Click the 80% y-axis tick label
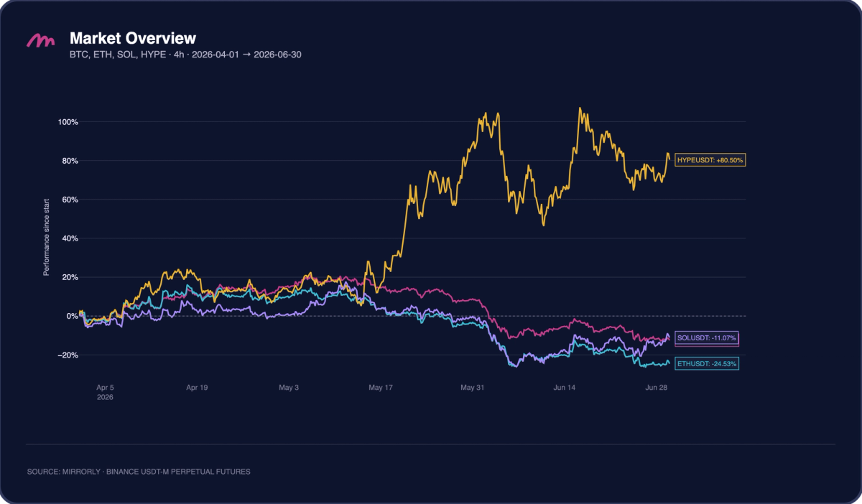 70,161
